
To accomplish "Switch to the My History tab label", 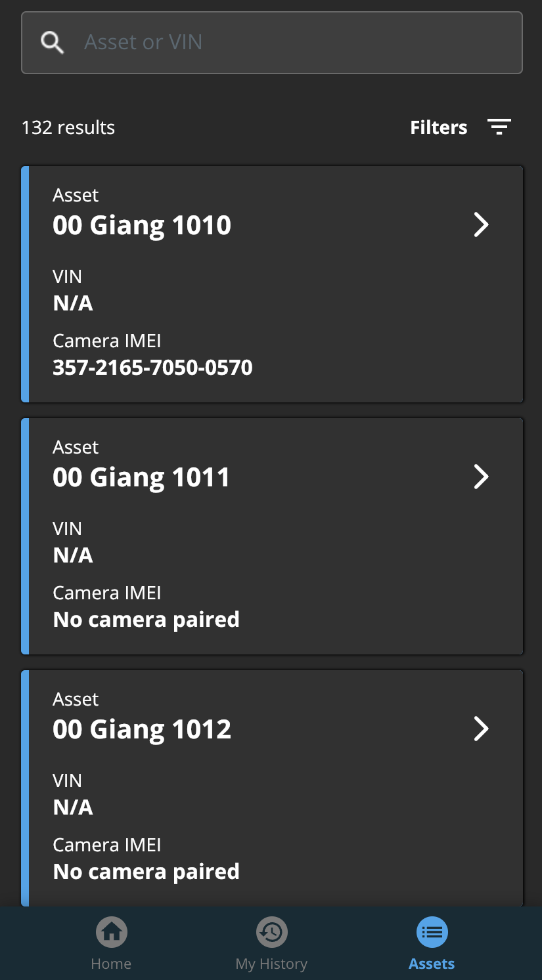I will 271,964.
